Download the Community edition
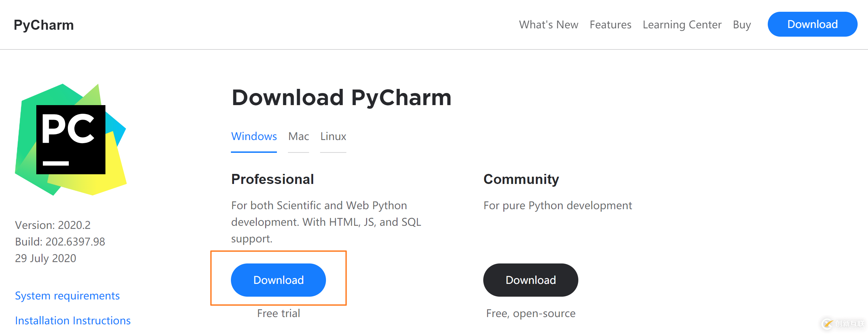The width and height of the screenshot is (868, 334). click(x=530, y=280)
